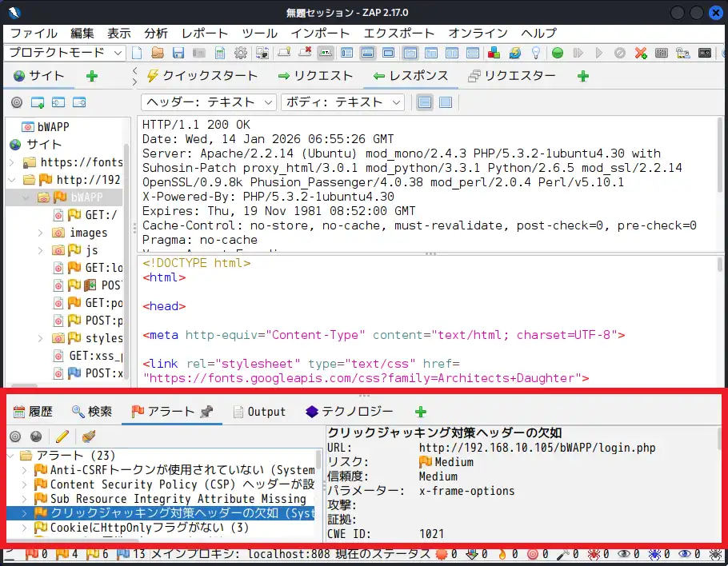Open the プロテクトモード mode dropdown
Image resolution: width=728 pixels, height=566 pixels.
64,53
